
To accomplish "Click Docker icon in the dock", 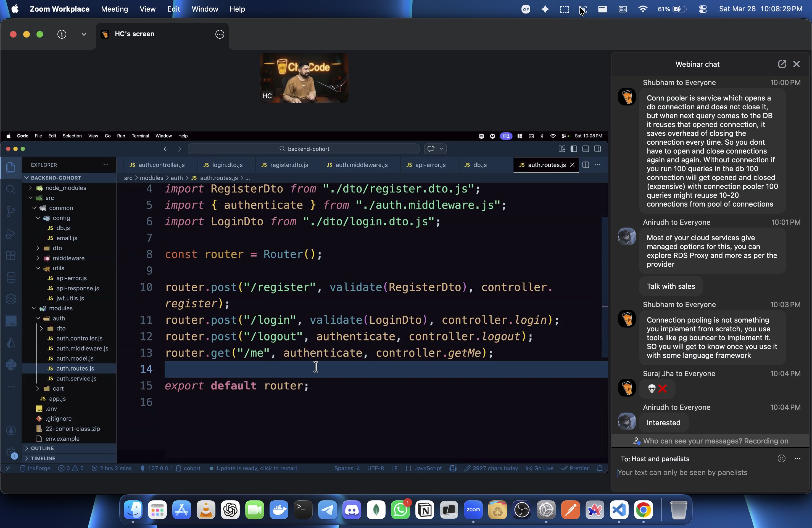I will pyautogui.click(x=279, y=510).
